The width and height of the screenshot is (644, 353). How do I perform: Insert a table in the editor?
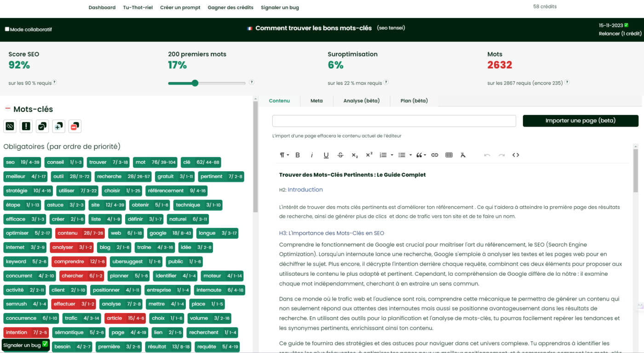(449, 155)
